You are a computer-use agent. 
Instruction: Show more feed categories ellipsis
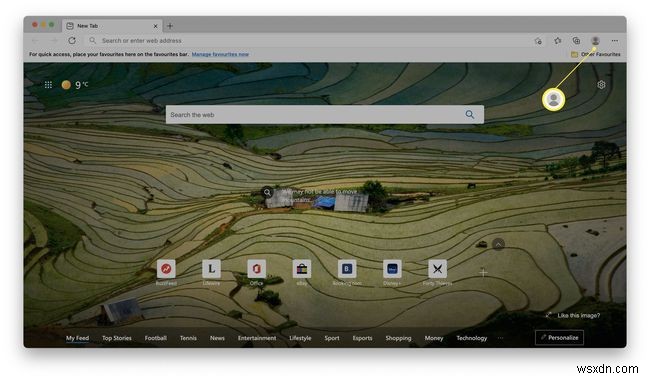click(x=500, y=338)
